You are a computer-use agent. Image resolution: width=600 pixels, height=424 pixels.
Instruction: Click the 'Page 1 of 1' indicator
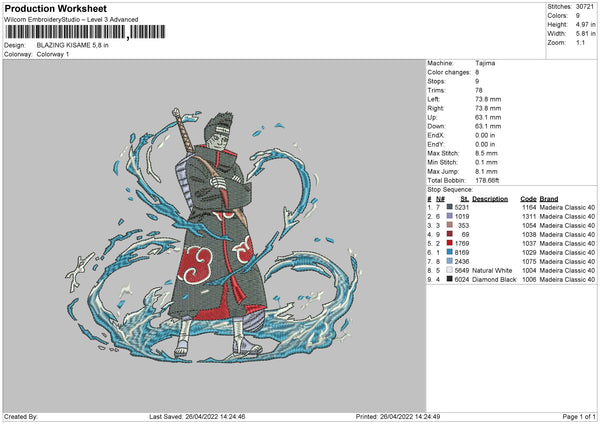tap(579, 416)
